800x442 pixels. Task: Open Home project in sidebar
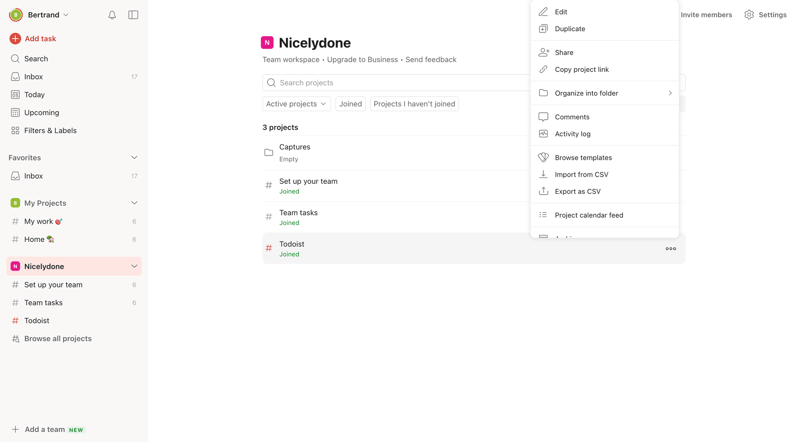(39, 239)
